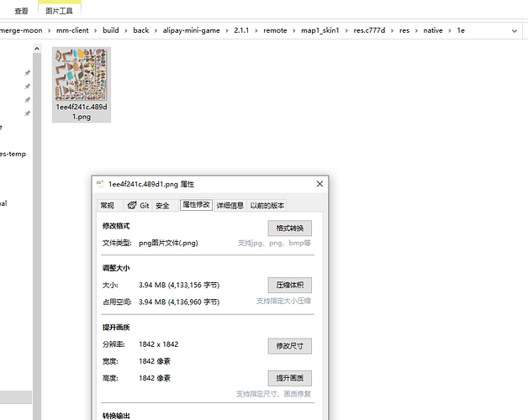Expand chevron after mm-client breadcrumb

pyautogui.click(x=95, y=30)
